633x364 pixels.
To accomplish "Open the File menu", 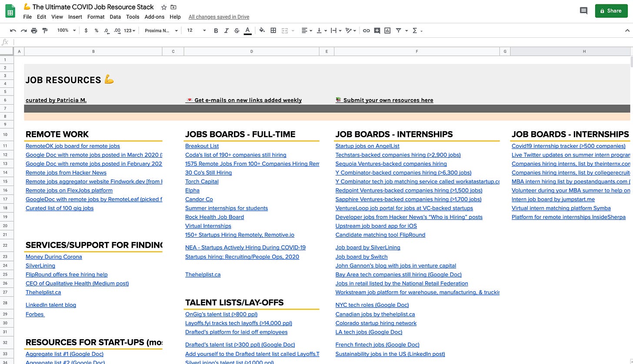I will (27, 17).
